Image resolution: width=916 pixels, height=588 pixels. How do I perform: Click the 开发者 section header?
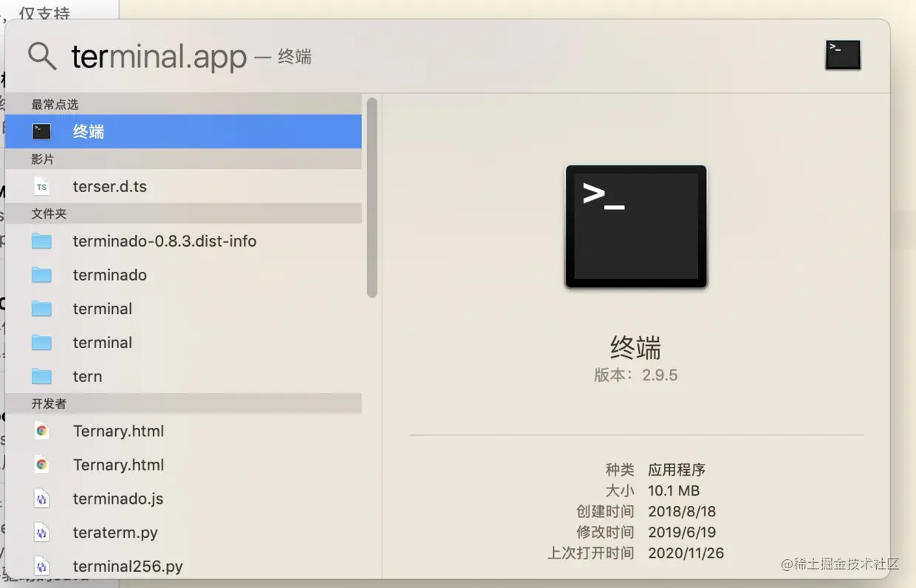click(183, 403)
